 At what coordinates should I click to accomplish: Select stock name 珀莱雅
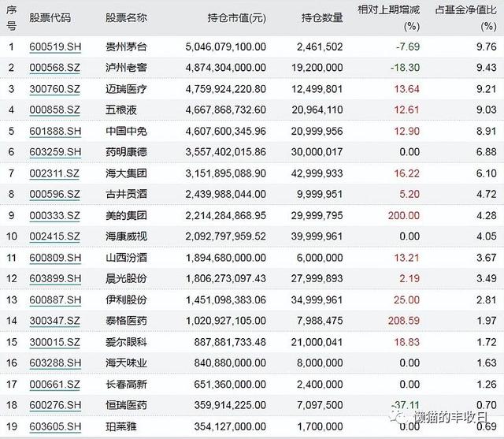[120, 426]
